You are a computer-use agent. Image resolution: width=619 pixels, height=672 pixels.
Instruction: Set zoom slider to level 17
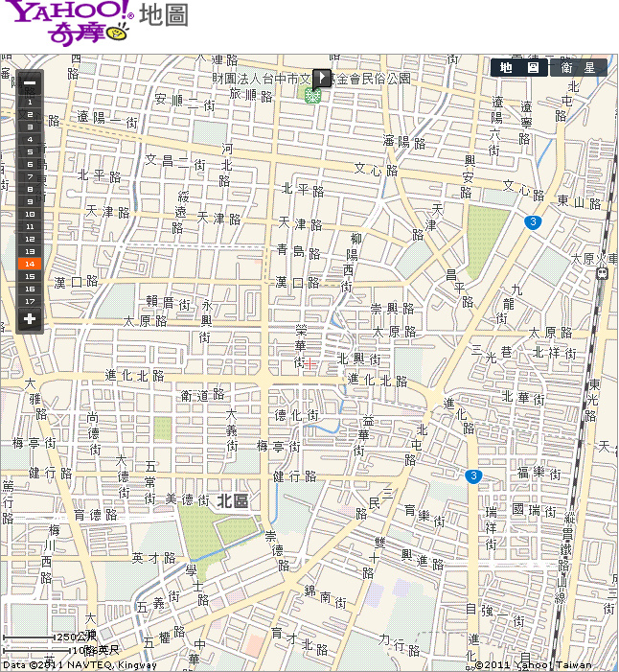pos(30,301)
